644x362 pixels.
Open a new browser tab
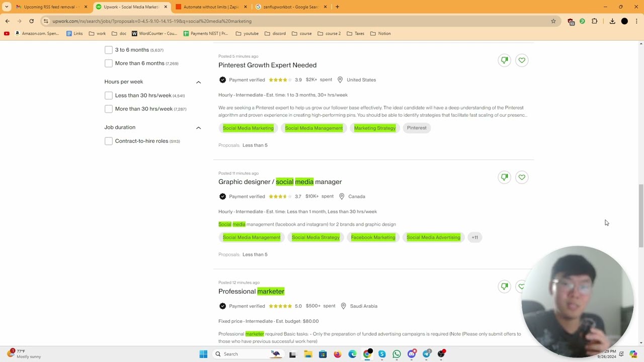[x=337, y=7]
